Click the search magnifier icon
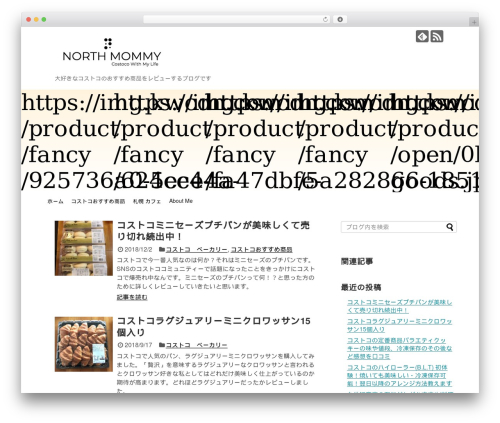Viewport: 500px width, 423px height. coord(450,227)
